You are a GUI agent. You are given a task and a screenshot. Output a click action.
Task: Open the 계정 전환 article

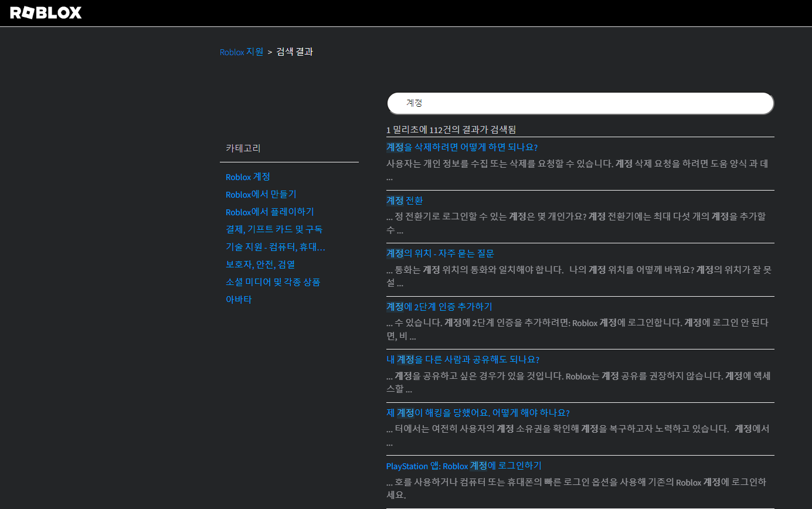coord(405,201)
